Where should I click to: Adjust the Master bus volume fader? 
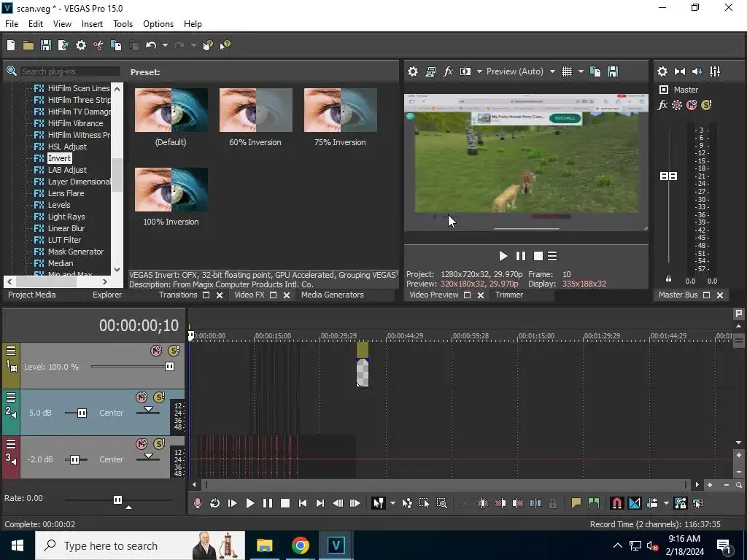[668, 176]
